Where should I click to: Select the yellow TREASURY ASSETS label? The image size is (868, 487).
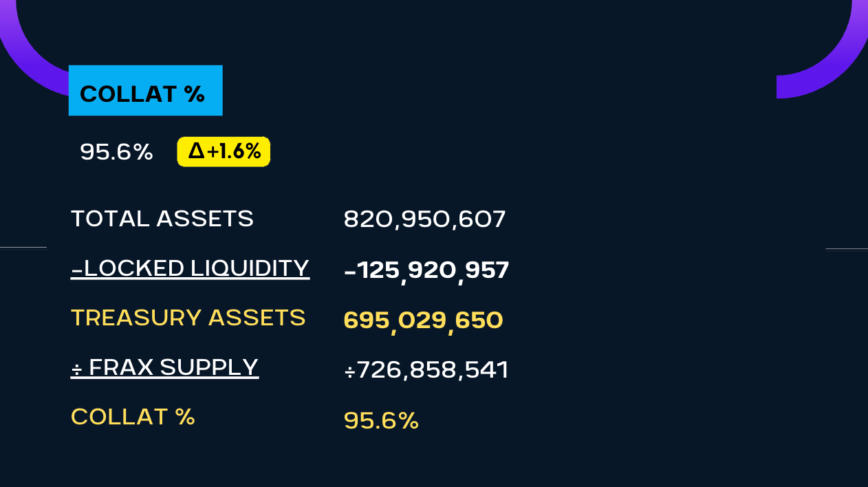188,318
